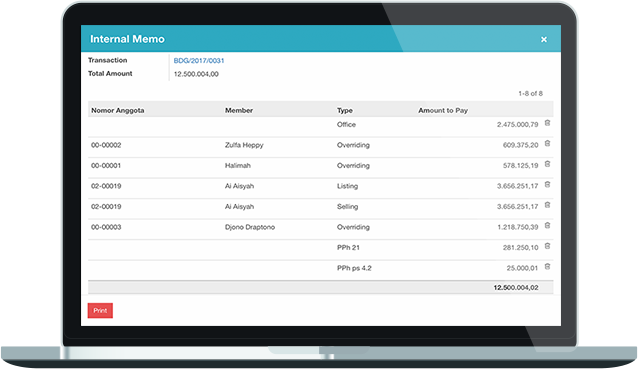Viewport: 638px width, 369px height.
Task: Click the Total Amount field label
Action: tap(110, 74)
